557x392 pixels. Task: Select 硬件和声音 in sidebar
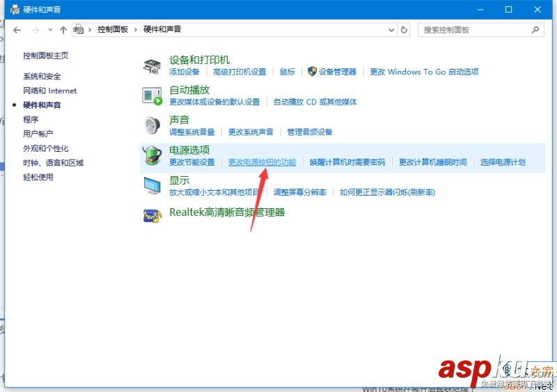(42, 105)
